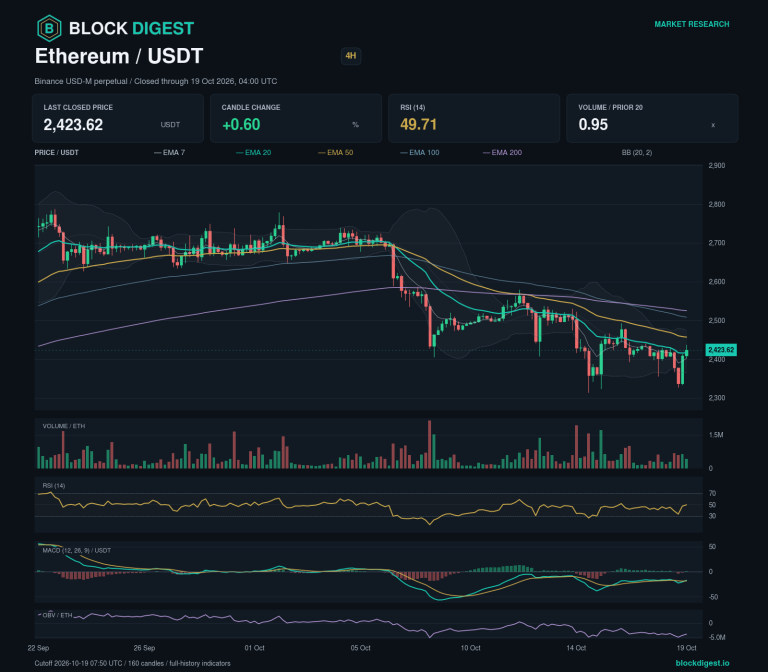
Task: Click the RSI 30 level label
Action: pos(712,516)
